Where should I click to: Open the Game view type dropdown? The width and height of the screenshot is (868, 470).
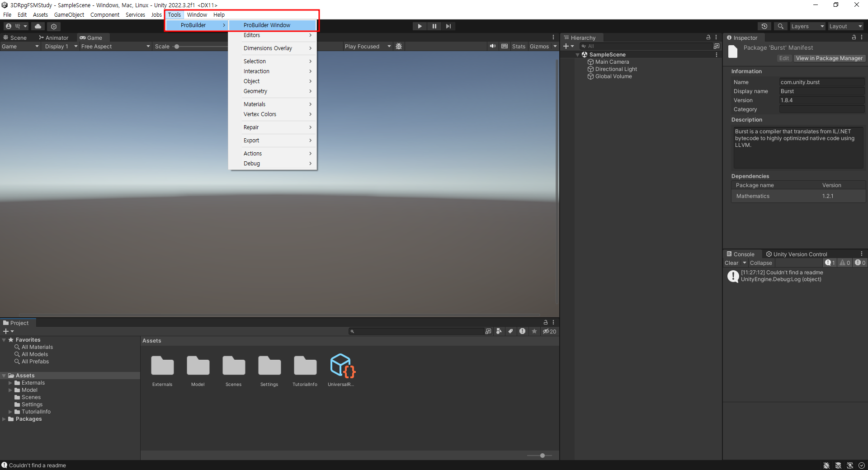[20, 46]
